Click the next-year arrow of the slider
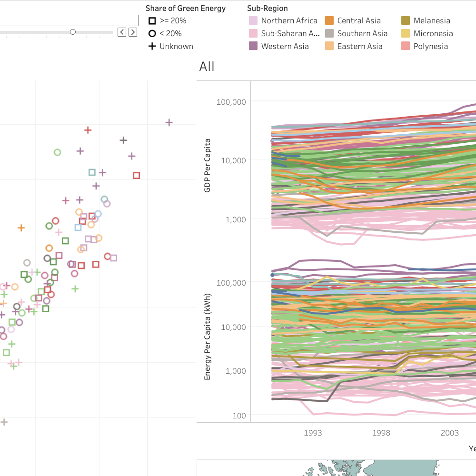Image resolution: width=476 pixels, height=476 pixels. click(x=133, y=32)
